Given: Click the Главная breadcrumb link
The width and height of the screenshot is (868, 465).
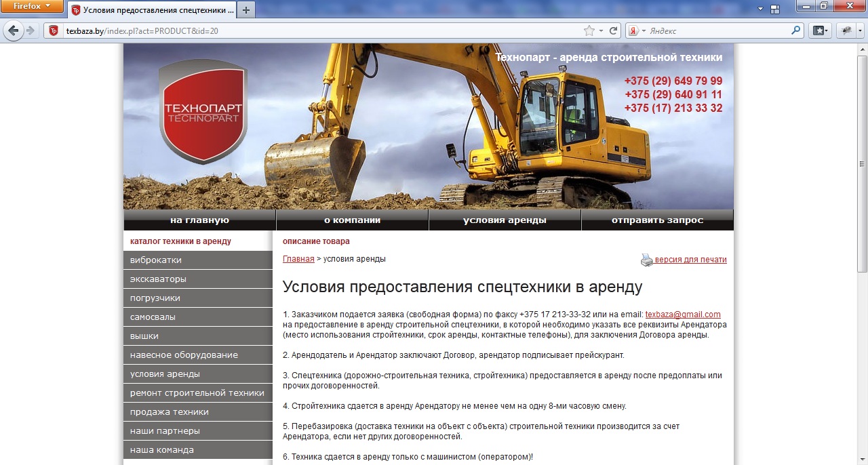Looking at the screenshot, I should [x=298, y=259].
